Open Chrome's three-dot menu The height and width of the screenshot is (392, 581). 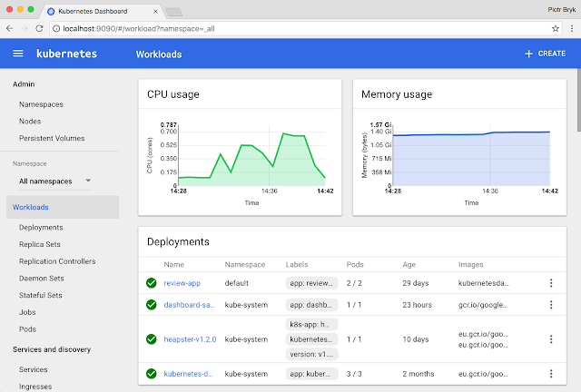coord(570,28)
